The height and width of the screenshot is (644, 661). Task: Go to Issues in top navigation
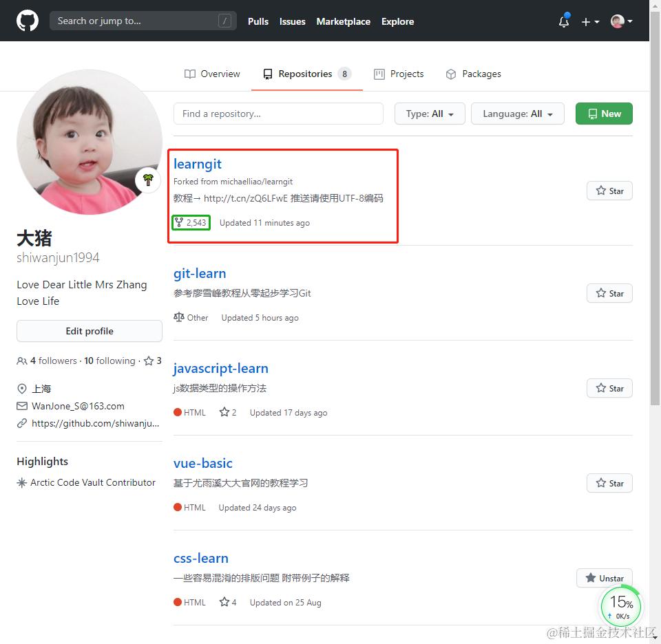tap(292, 21)
